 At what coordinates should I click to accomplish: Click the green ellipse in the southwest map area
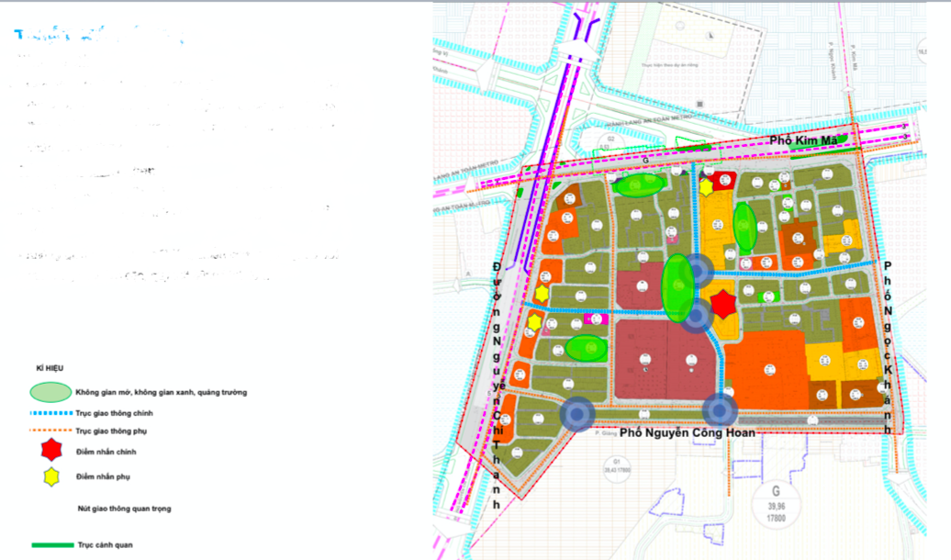tap(586, 349)
